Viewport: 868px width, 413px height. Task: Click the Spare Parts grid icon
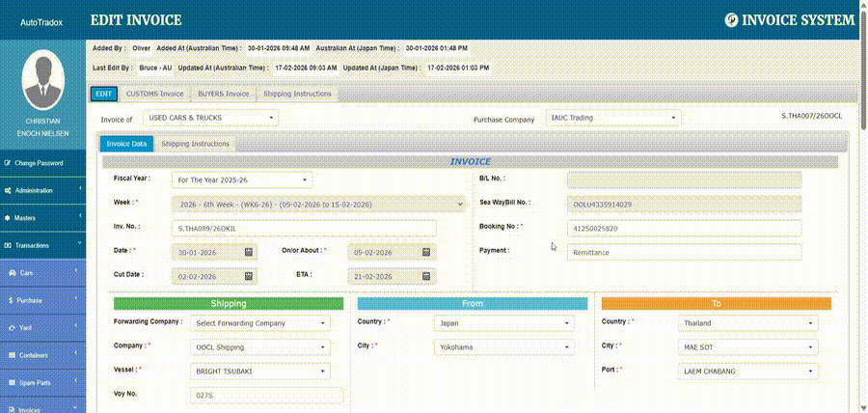click(x=12, y=382)
